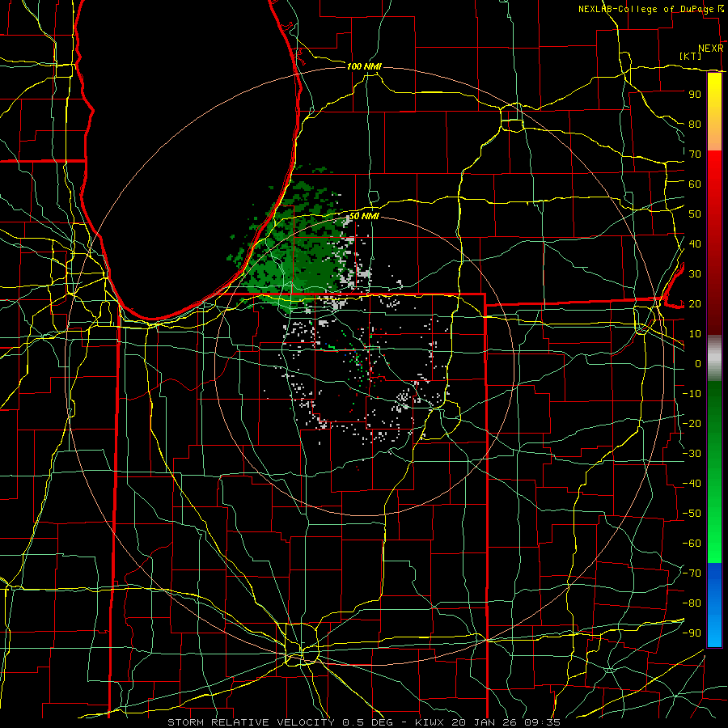
Task: Click the NEXR label above the color scale
Action: point(710,49)
